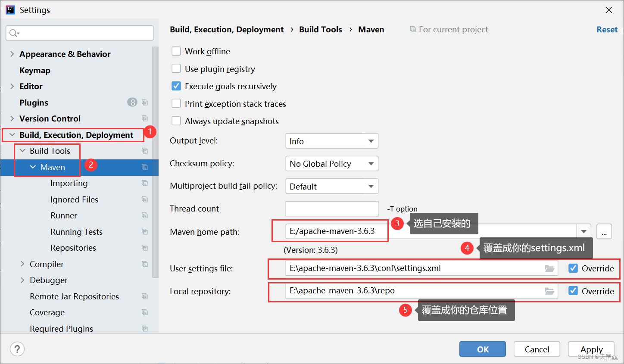Viewport: 624px width, 364px height.
Task: Open Importing under Maven
Action: (69, 183)
